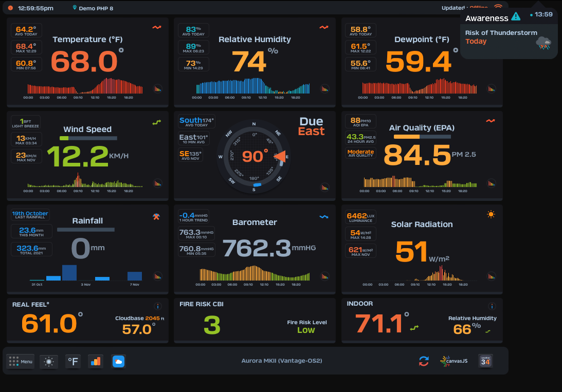
Task: Click the location pin beside Demo PHP 8
Action: point(75,8)
